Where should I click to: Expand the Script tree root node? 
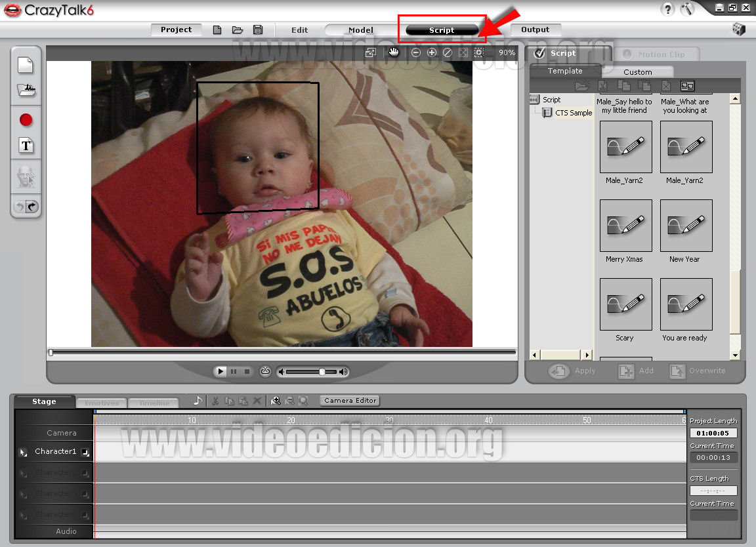pyautogui.click(x=535, y=100)
